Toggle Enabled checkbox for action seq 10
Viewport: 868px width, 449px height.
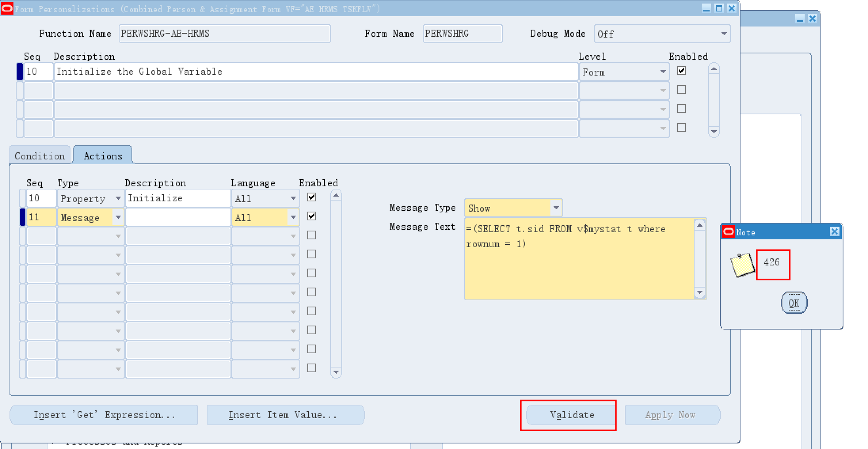click(x=312, y=197)
